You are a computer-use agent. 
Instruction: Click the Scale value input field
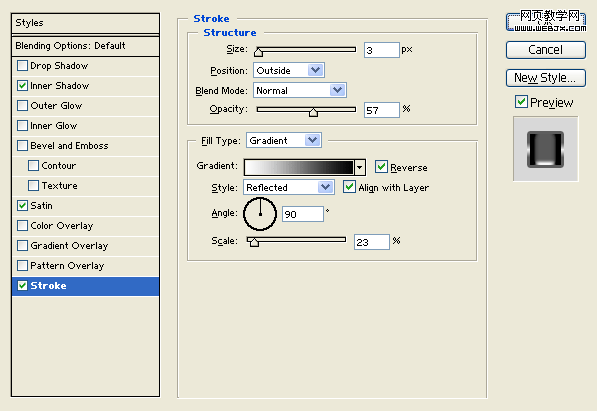coord(372,242)
